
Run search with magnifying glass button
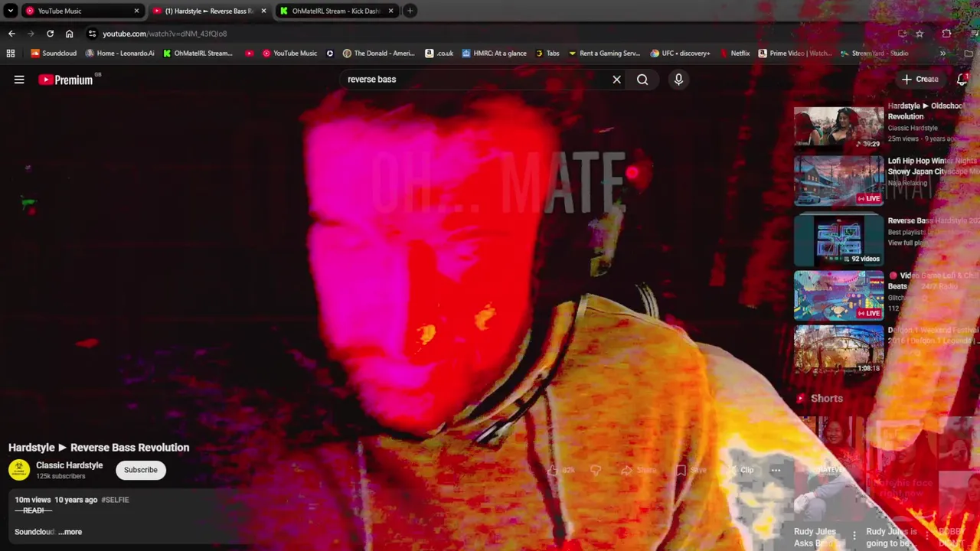642,80
